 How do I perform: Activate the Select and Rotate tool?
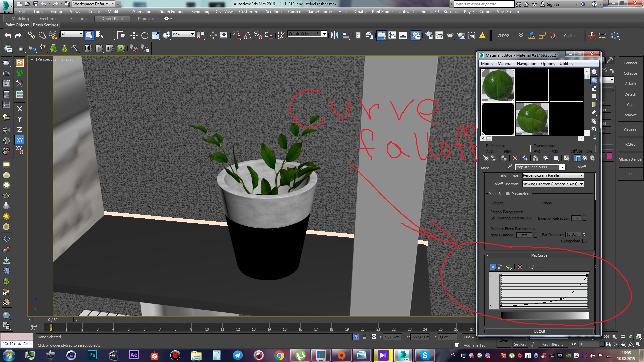pyautogui.click(x=145, y=35)
